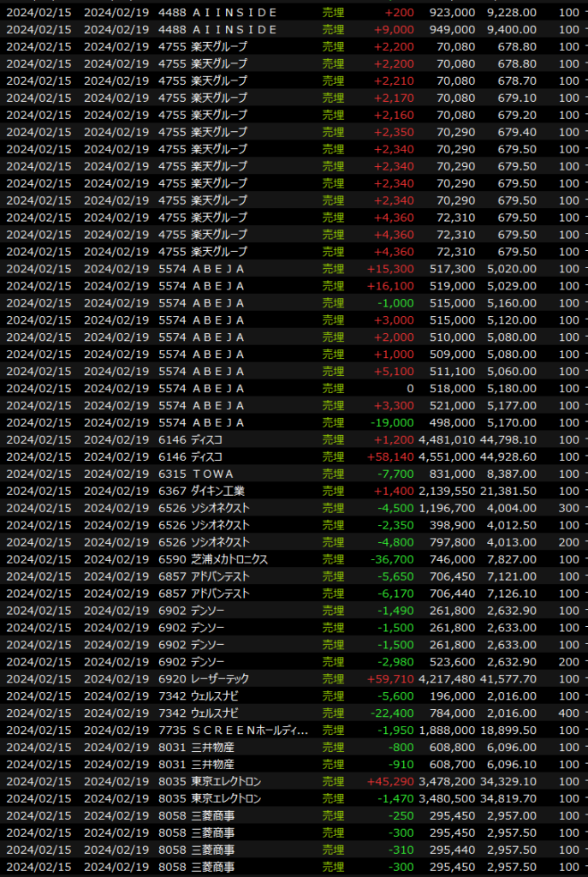
Task: Click アドバンテスト price 7,126.10
Action: pyautogui.click(x=511, y=594)
